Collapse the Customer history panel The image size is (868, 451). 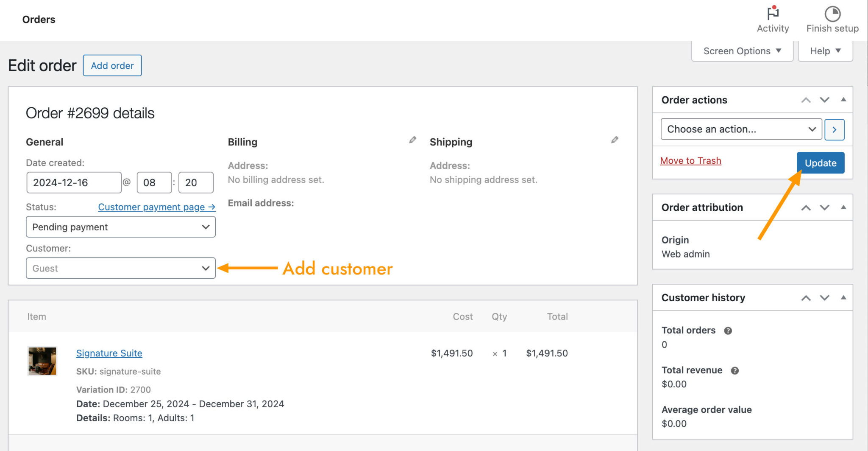pyautogui.click(x=843, y=297)
